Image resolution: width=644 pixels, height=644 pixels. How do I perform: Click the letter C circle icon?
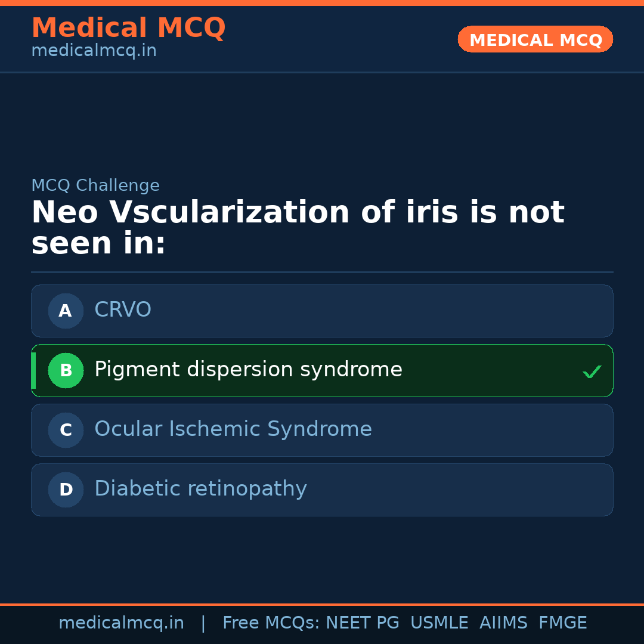coord(66,430)
